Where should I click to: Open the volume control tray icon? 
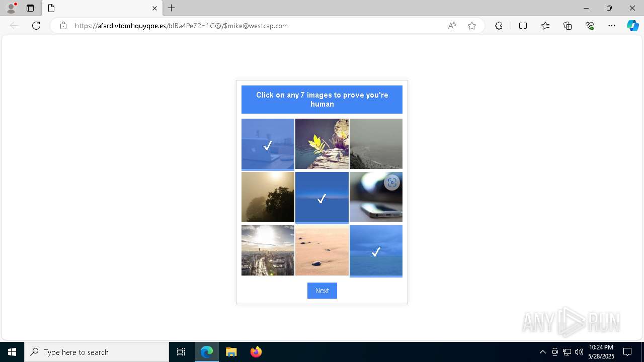pos(579,352)
